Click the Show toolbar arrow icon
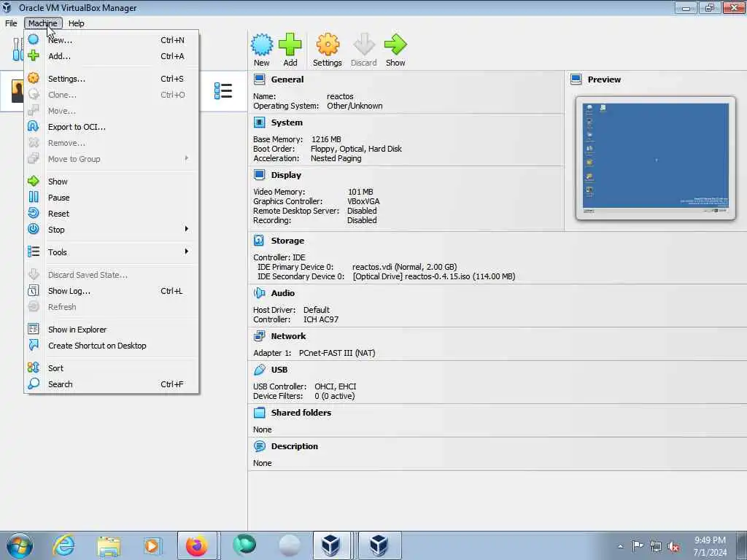This screenshot has width=747, height=560. coord(395,44)
